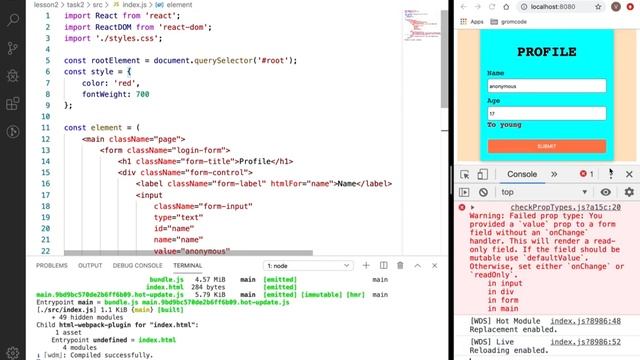Select the TERMINAL panel tab
The height and width of the screenshot is (360, 640).
(187, 265)
